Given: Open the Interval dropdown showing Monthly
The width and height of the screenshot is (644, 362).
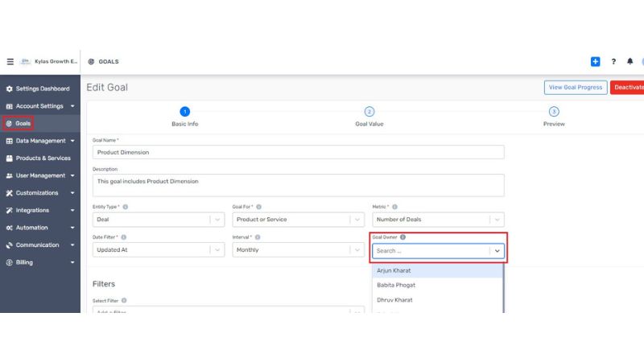Looking at the screenshot, I should click(x=299, y=250).
